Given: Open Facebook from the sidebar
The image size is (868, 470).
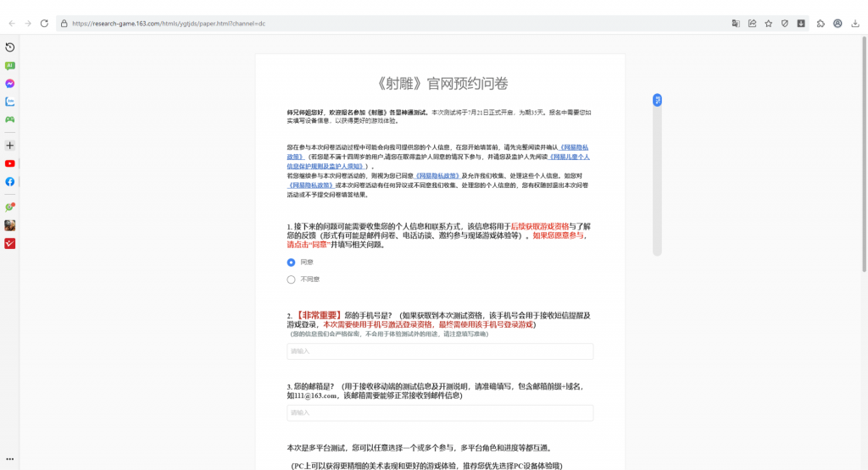Looking at the screenshot, I should click(x=10, y=182).
